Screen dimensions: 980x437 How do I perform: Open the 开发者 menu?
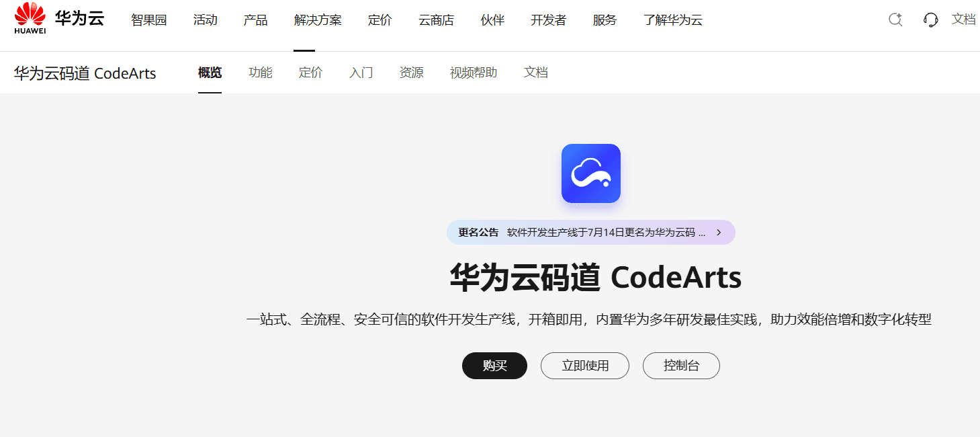[548, 20]
